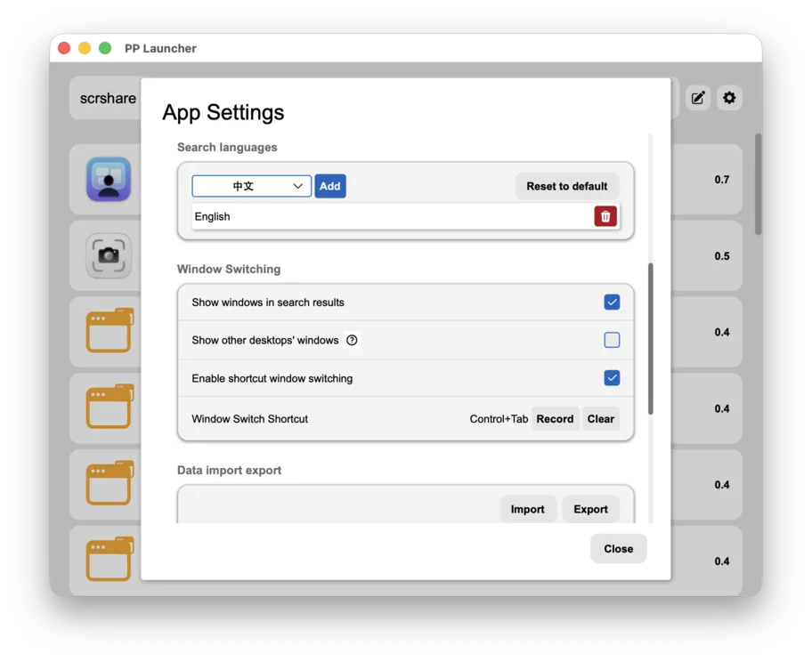Click the Window Switch Shortcut label
The image size is (812, 662).
(x=249, y=419)
